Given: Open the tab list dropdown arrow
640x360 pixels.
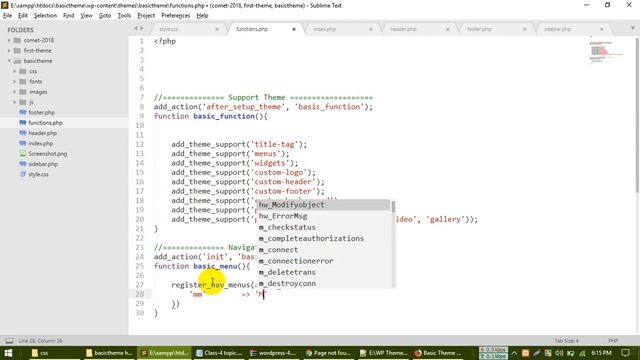Looking at the screenshot, I should coord(633,28).
